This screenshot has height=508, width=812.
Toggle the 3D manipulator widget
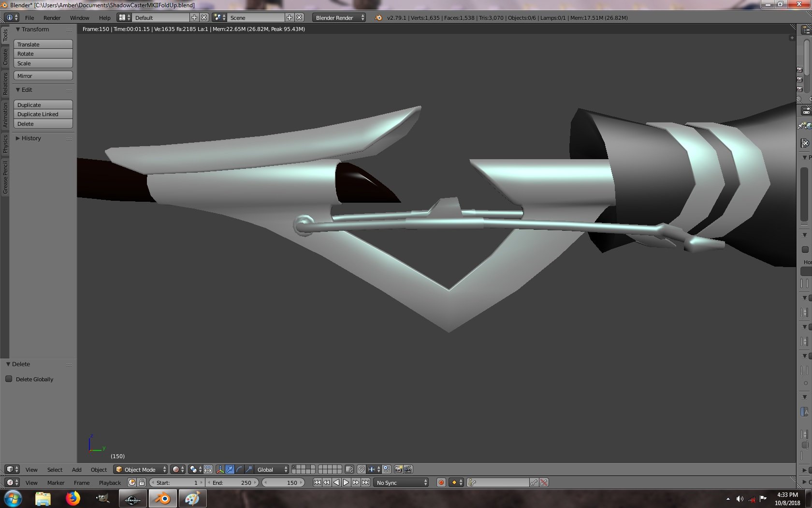point(220,469)
